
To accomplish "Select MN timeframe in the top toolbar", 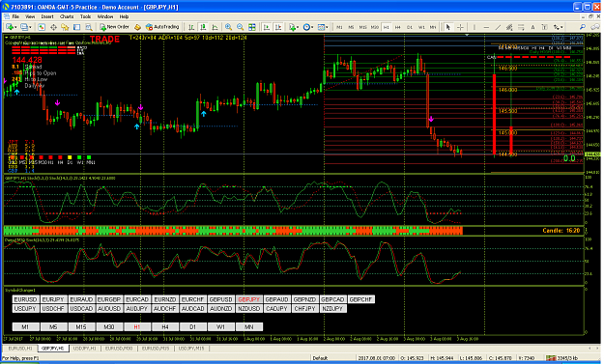I will click(433, 27).
